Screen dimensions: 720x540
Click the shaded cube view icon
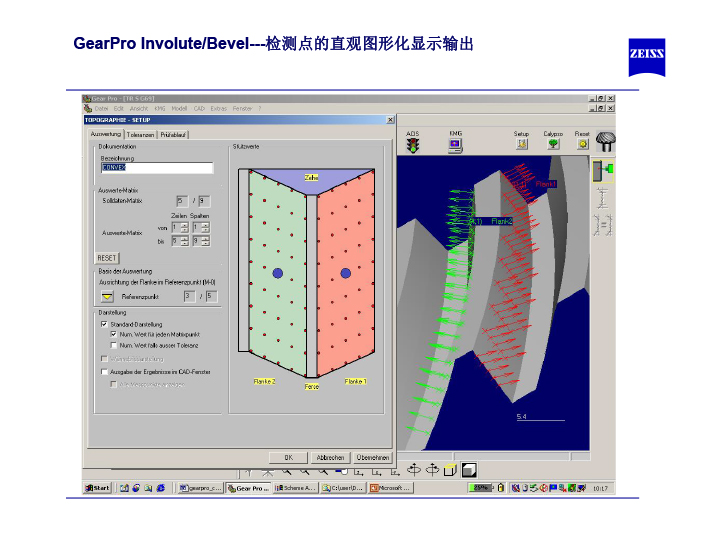(x=469, y=469)
